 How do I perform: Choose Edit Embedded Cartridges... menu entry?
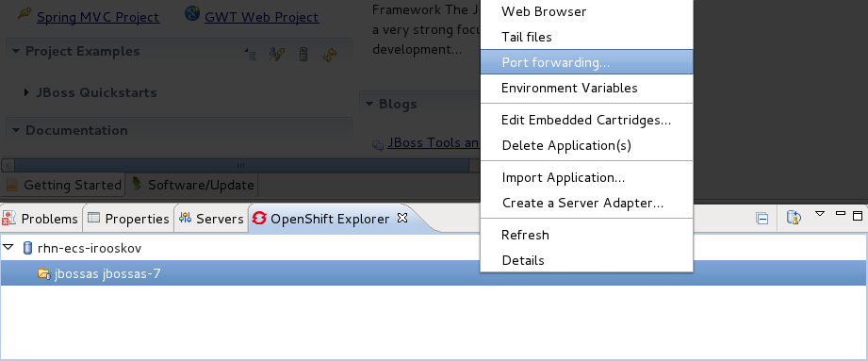pyautogui.click(x=586, y=120)
